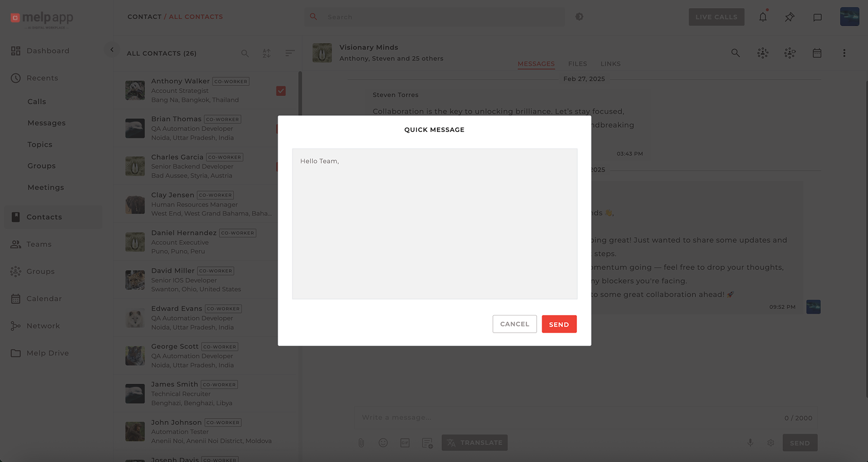Image resolution: width=868 pixels, height=462 pixels.
Task: Click the pin icon in top bar
Action: click(789, 17)
